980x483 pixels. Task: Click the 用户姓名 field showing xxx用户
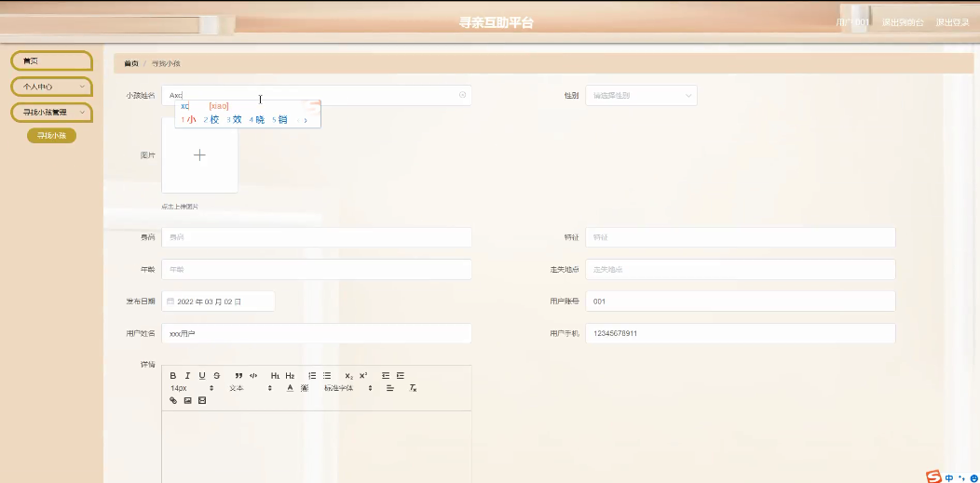tap(316, 333)
